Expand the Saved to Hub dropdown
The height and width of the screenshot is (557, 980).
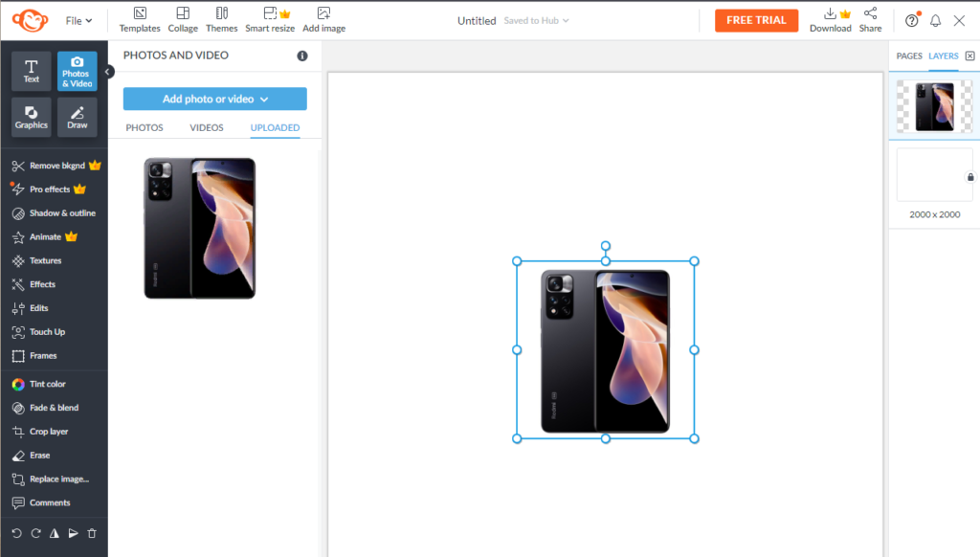(536, 20)
